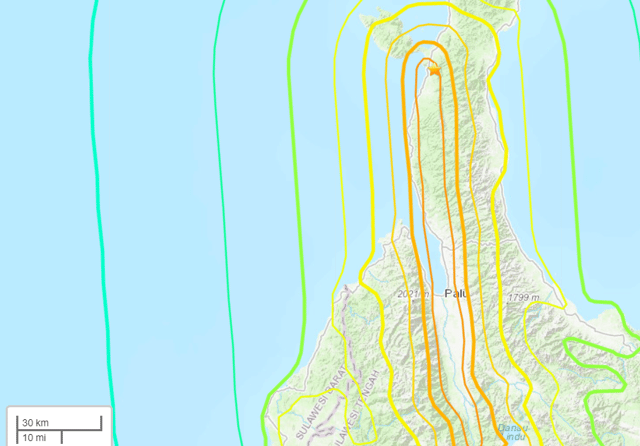Click the white scale bar box
The image size is (640, 446).
[59, 426]
